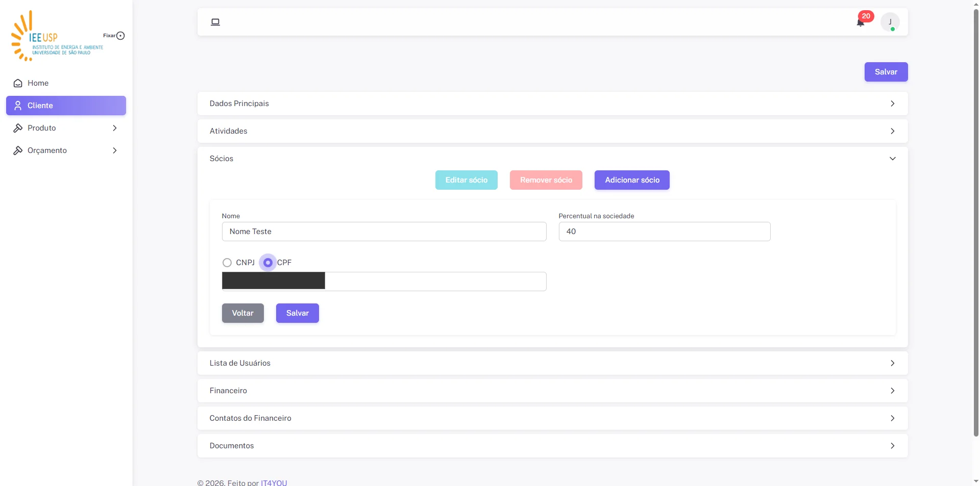980x486 pixels.
Task: Click the Voltar button
Action: [x=243, y=313]
